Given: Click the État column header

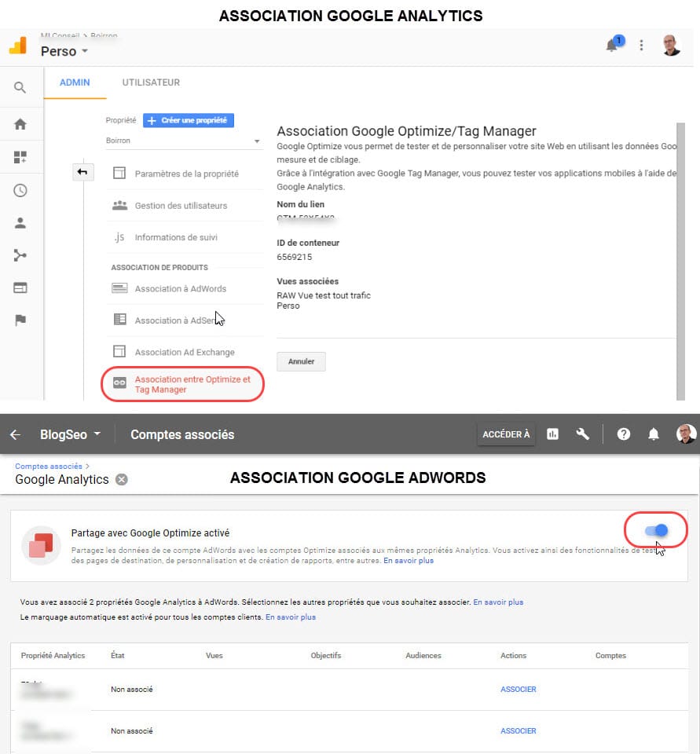Looking at the screenshot, I should 117,655.
